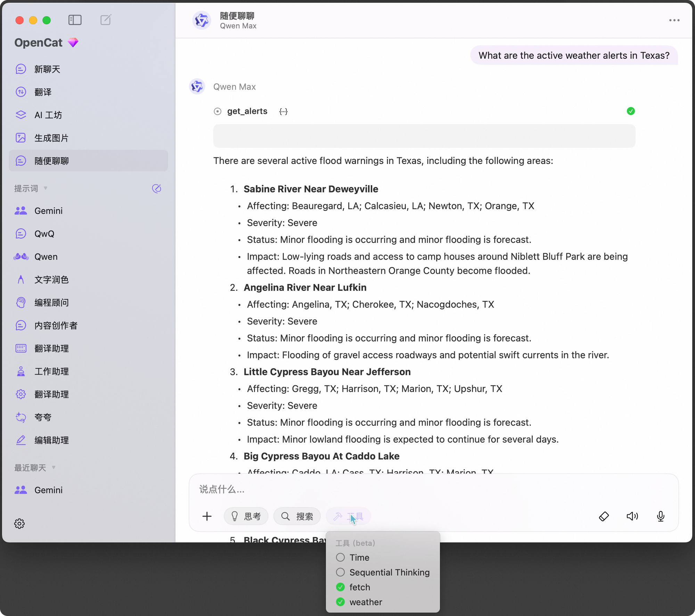Image resolution: width=695 pixels, height=616 pixels.
Task: Collapse the 最近聊天 section arrow
Action: (54, 468)
